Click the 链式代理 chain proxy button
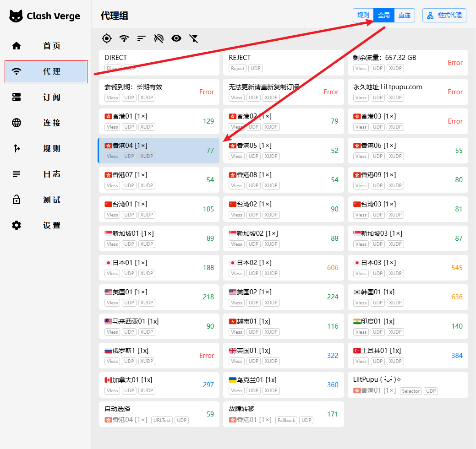This screenshot has height=449, width=476. pos(444,15)
